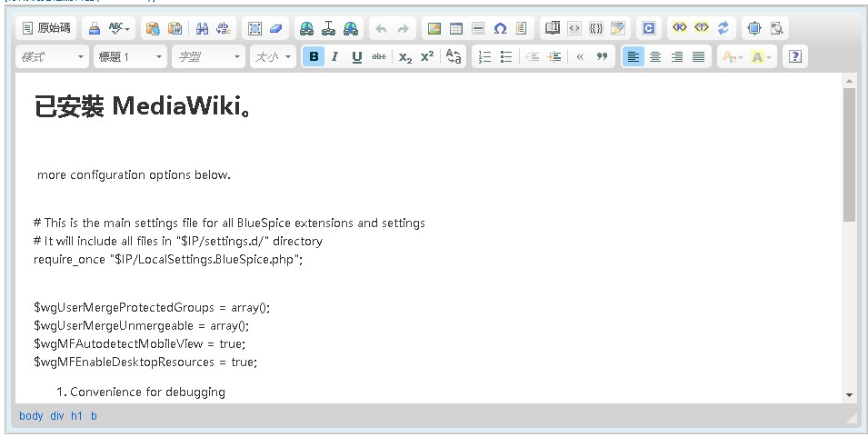Image resolution: width=868 pixels, height=437 pixels.
Task: Select Center alignment
Action: (x=655, y=56)
